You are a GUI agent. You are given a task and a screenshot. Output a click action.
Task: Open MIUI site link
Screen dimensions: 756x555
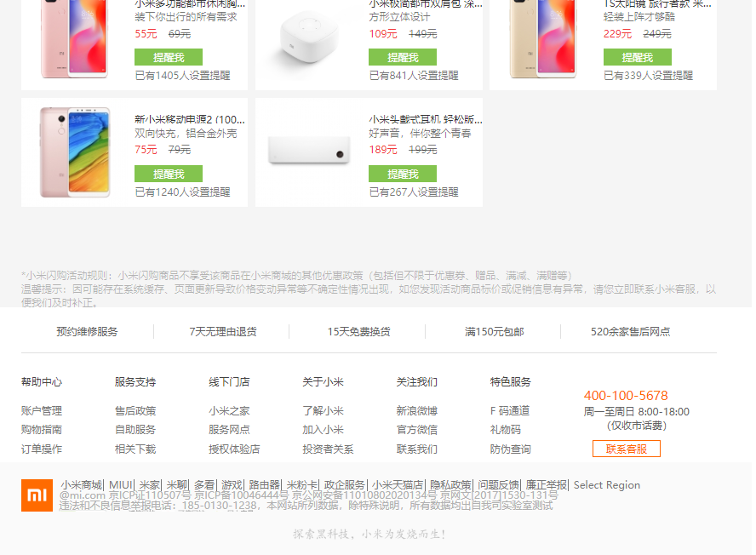pyautogui.click(x=121, y=484)
